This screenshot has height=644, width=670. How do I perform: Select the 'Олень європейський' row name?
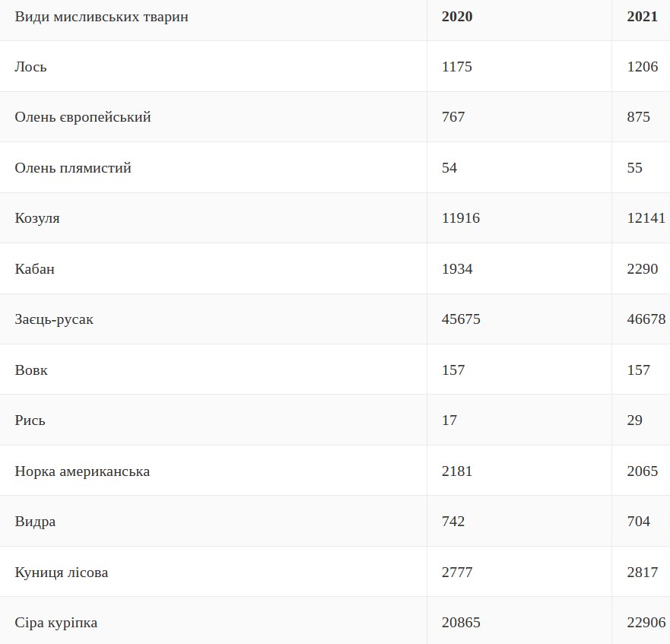[83, 117]
